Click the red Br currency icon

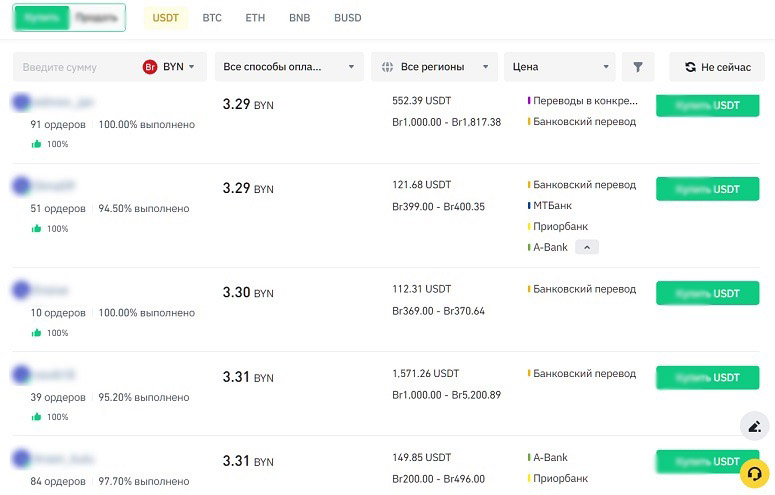[x=151, y=67]
